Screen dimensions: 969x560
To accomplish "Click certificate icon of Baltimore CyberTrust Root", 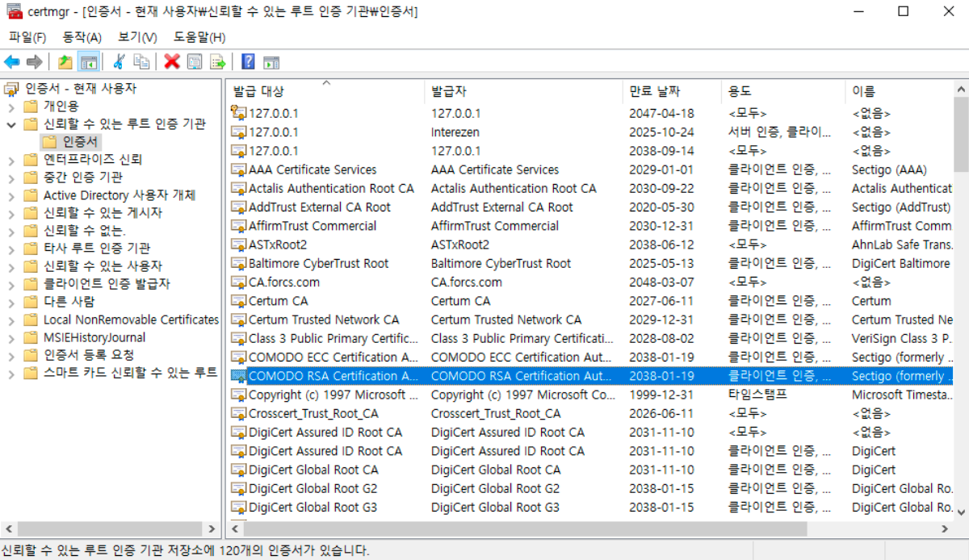I will coord(238,263).
